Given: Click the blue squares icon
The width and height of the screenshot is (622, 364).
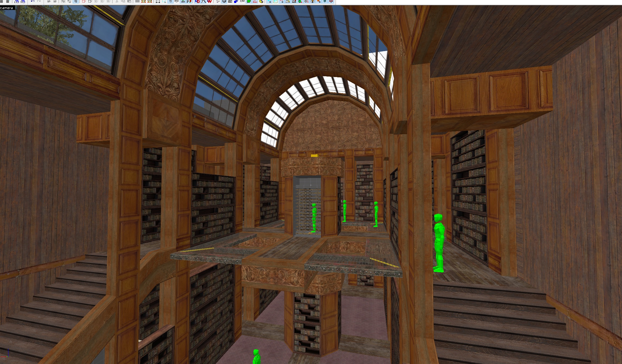Looking at the screenshot, I should point(236,2).
